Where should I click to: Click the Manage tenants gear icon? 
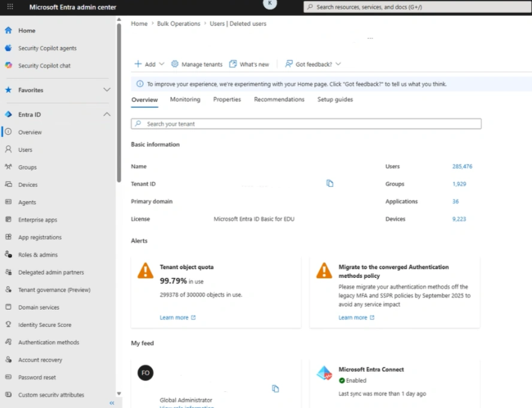coord(175,64)
